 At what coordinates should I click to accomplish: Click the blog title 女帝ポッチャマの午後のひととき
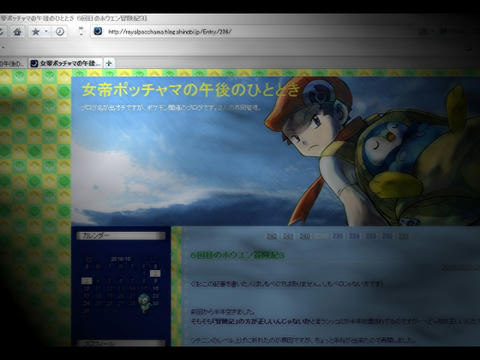click(x=191, y=90)
